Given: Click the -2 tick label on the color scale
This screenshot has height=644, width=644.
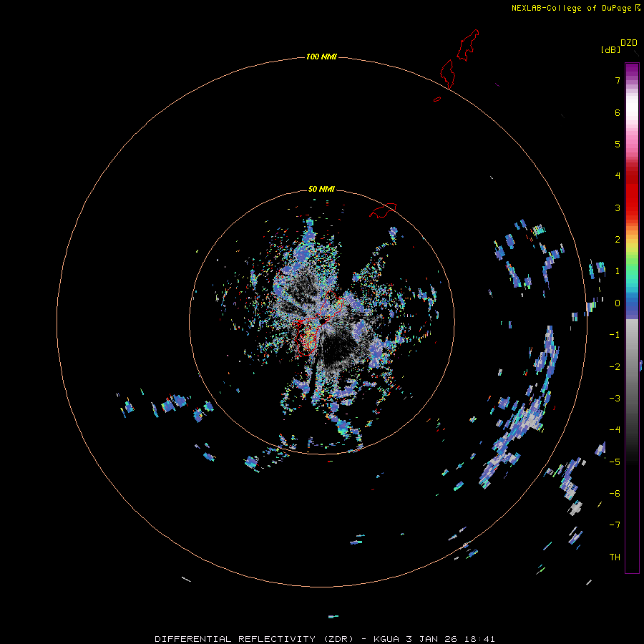Looking at the screenshot, I should pyautogui.click(x=615, y=367).
